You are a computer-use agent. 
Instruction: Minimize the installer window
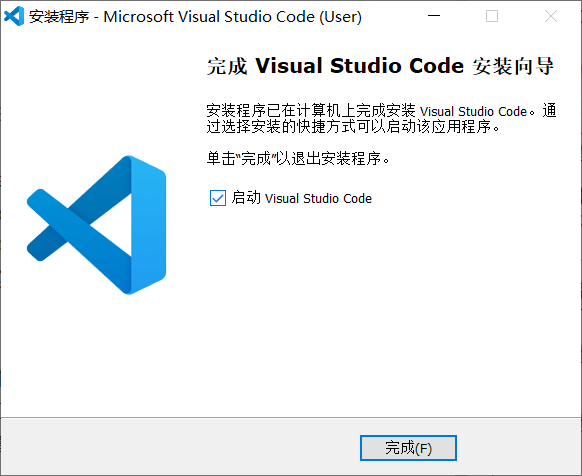click(434, 16)
